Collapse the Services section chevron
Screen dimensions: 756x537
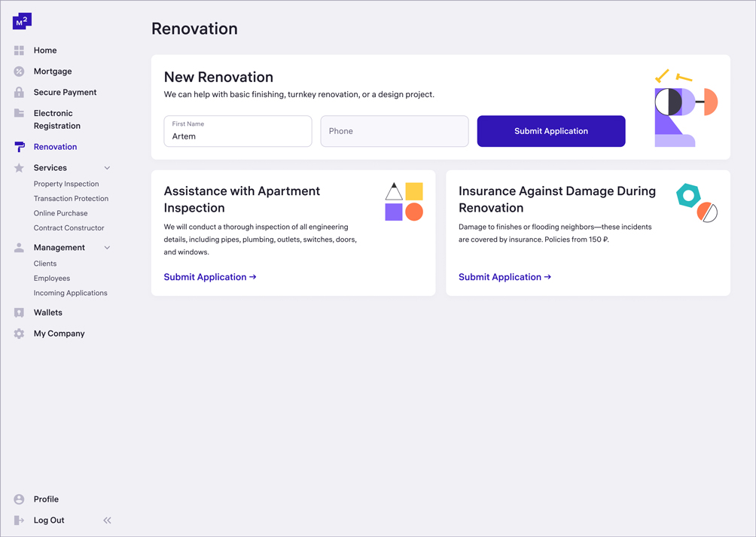tap(107, 168)
